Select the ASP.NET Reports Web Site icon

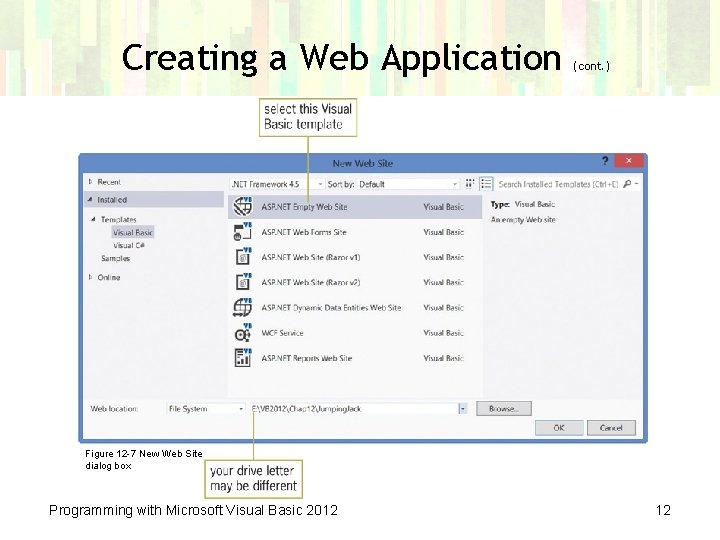pos(243,357)
